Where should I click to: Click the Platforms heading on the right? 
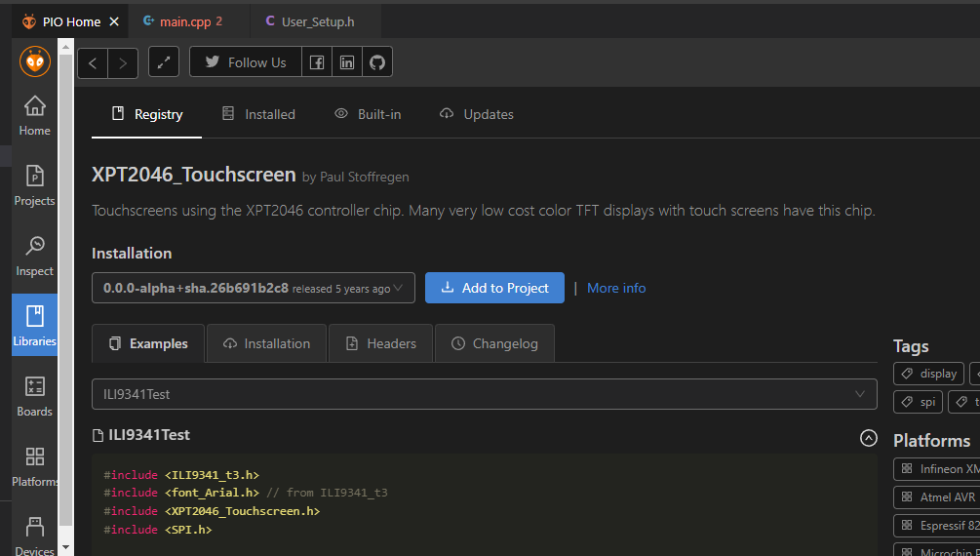coord(932,440)
